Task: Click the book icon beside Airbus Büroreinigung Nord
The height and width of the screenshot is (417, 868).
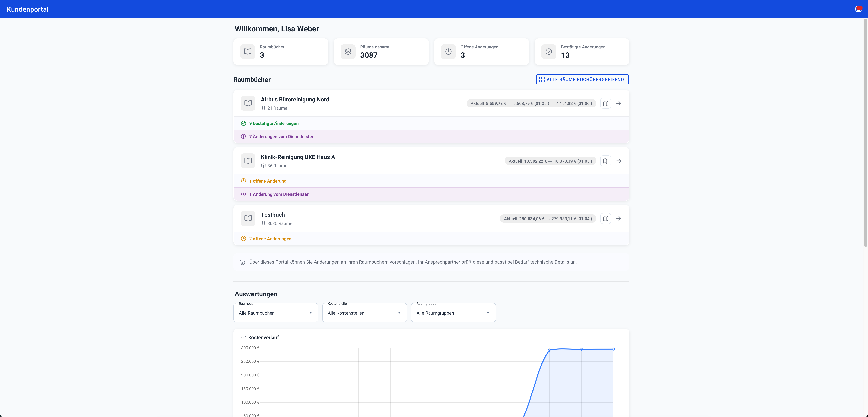Action: 248,103
